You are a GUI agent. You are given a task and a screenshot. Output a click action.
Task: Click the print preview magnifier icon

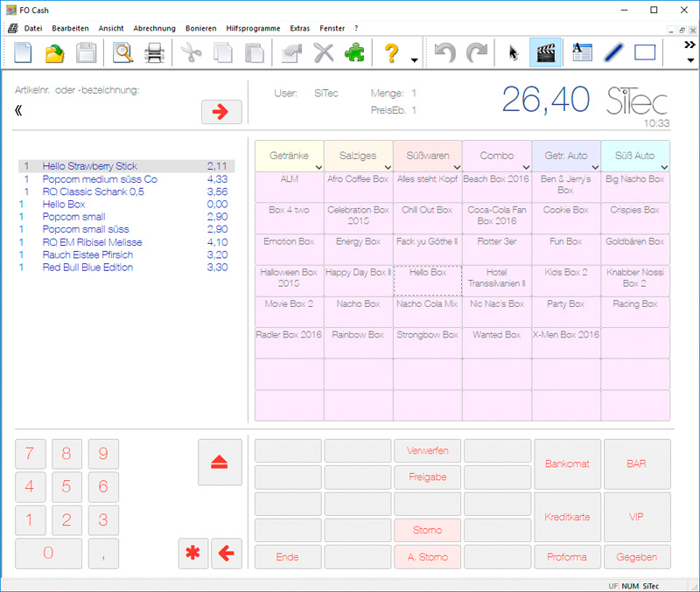point(123,52)
